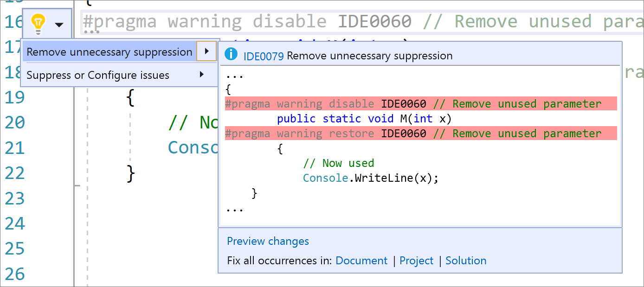Click the Console.WriteLine(x) line in preview

coord(370,178)
